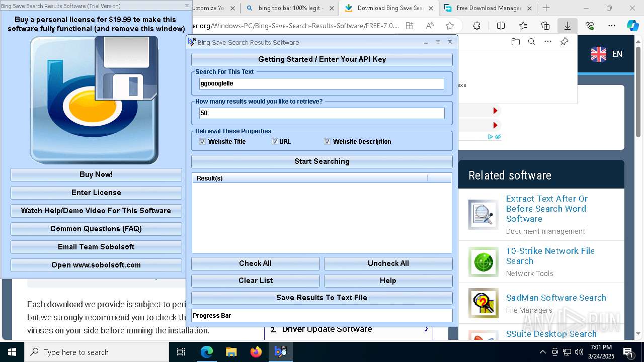
Task: Click first red arrow ad item
Action: pos(495,111)
